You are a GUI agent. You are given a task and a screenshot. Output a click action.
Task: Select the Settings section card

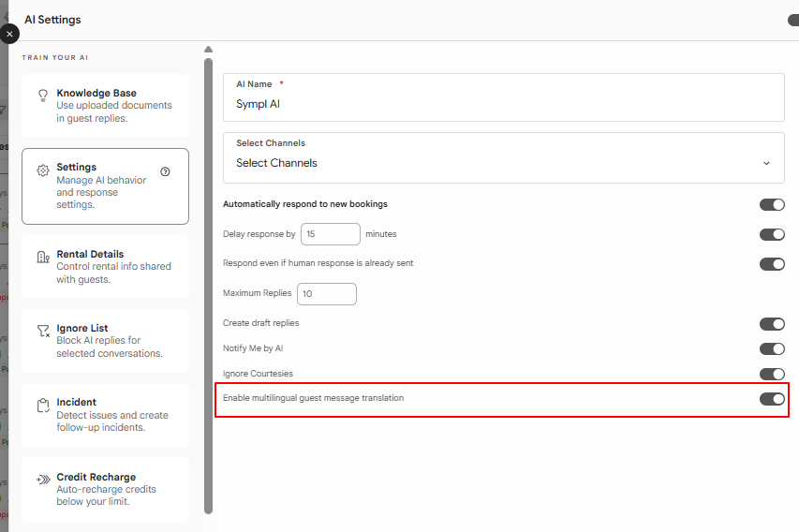tap(106, 186)
